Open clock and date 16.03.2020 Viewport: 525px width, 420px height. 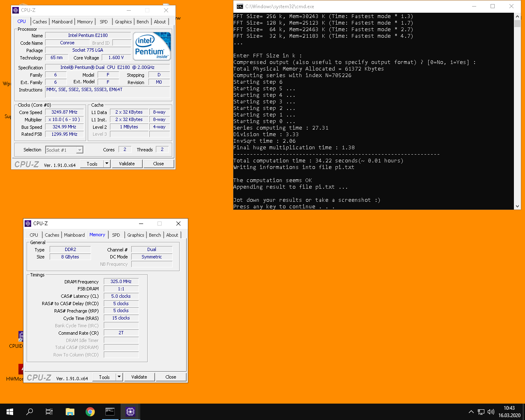click(509, 412)
